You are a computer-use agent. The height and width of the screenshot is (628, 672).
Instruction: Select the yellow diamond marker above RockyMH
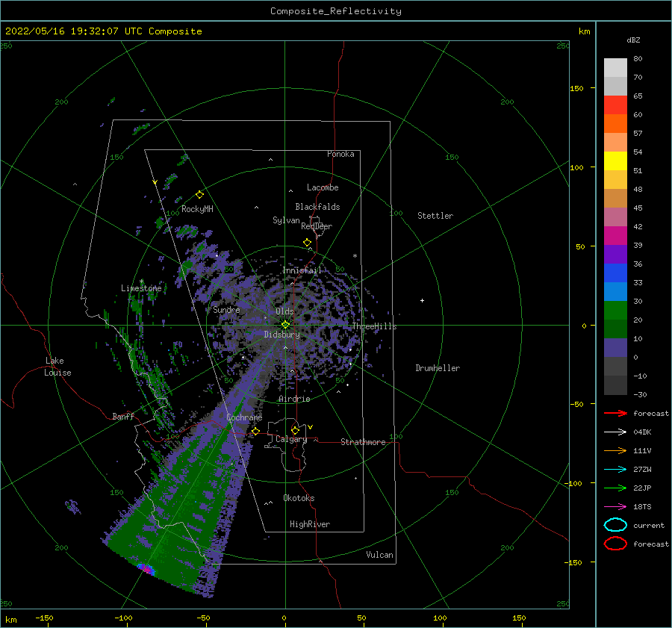point(199,195)
